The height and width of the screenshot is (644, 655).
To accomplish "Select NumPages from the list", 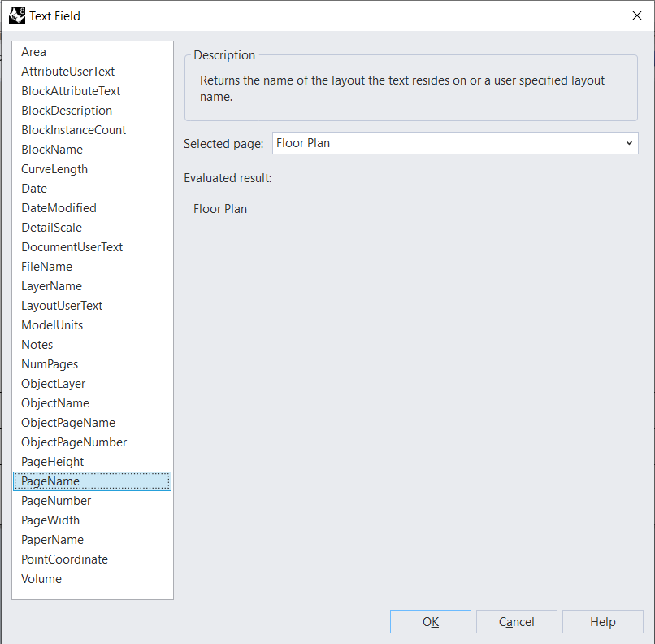I will [x=50, y=364].
